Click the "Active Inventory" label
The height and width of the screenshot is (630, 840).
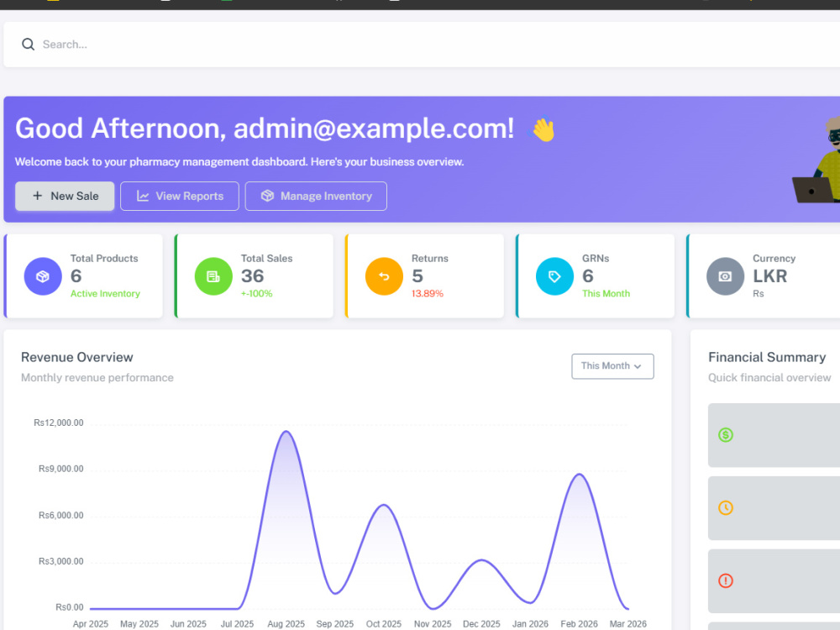[105, 293]
